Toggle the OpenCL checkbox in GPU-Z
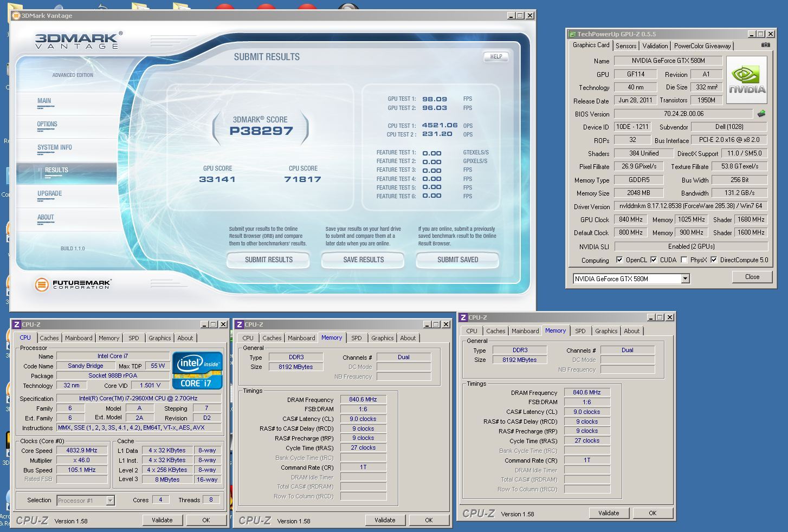 coord(619,260)
